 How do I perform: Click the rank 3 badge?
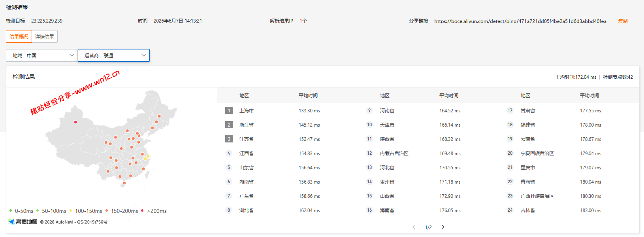pos(229,139)
